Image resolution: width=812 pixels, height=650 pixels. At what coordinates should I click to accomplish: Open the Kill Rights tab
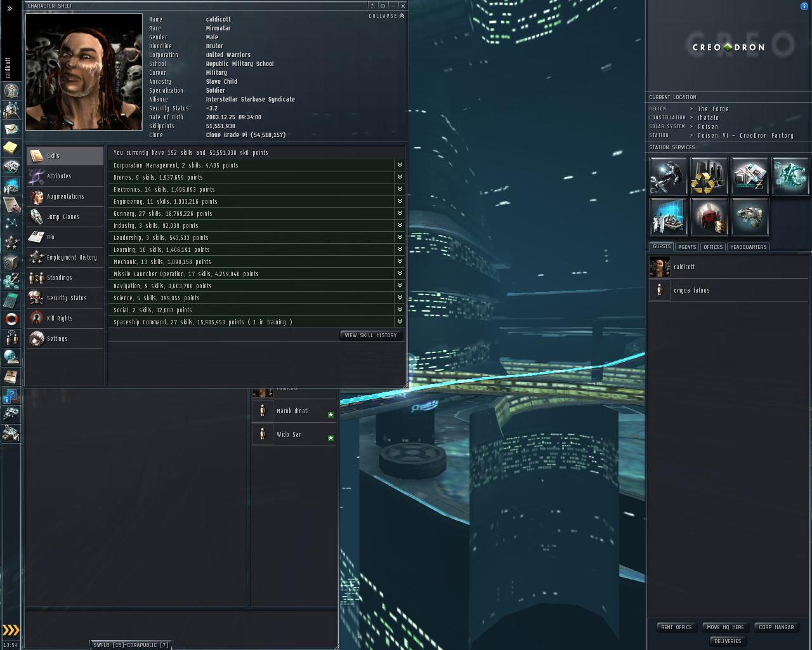point(65,318)
